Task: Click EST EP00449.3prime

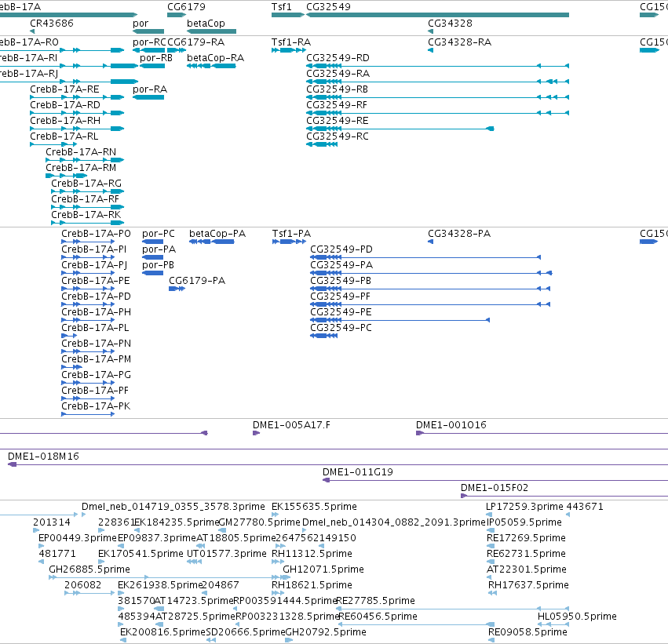Action: (x=78, y=538)
